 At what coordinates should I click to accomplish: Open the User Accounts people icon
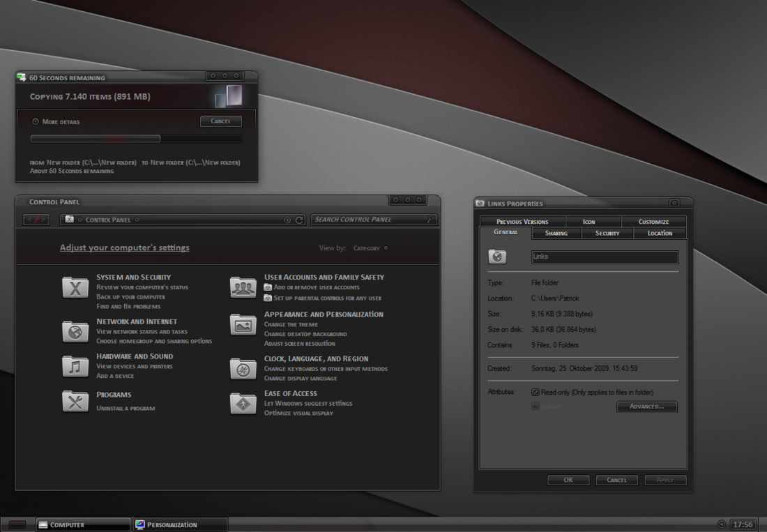[x=243, y=287]
